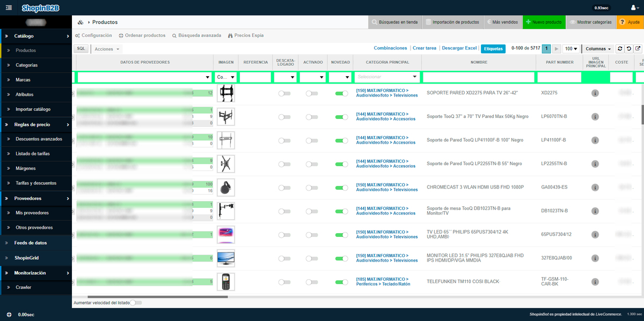Viewport: 644px width, 321px height.
Task: Change page size 100 dropdown
Action: (x=571, y=49)
